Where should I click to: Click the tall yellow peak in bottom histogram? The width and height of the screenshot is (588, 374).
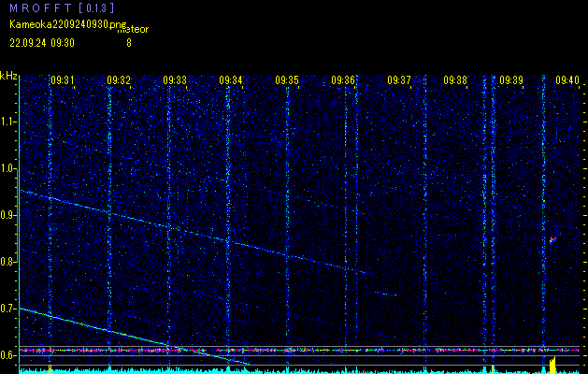coord(552,365)
